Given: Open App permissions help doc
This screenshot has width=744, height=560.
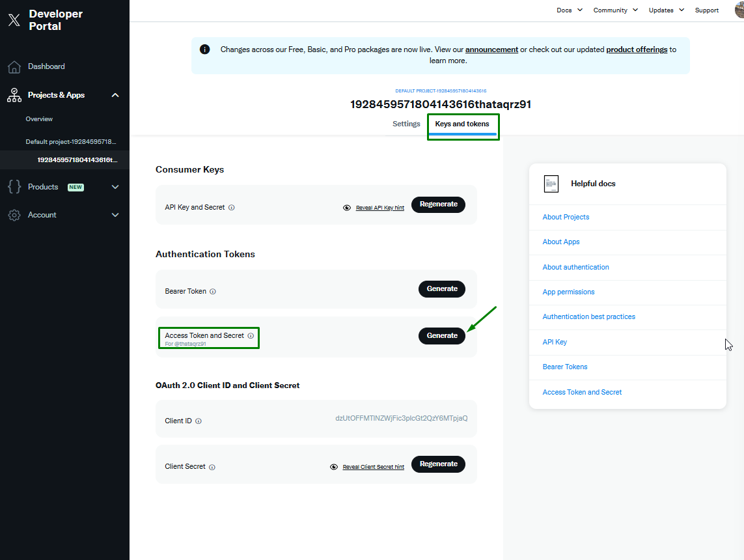Looking at the screenshot, I should click(568, 292).
